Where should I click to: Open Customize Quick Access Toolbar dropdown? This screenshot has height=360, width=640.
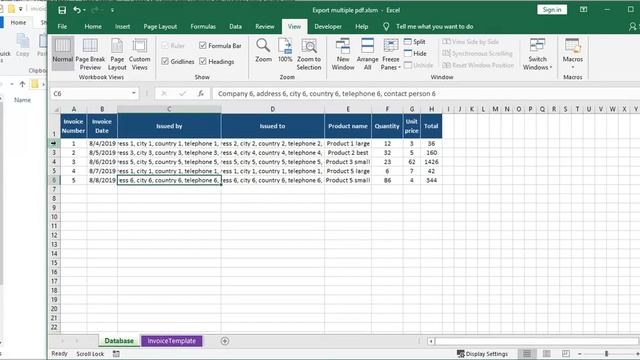coord(112,10)
